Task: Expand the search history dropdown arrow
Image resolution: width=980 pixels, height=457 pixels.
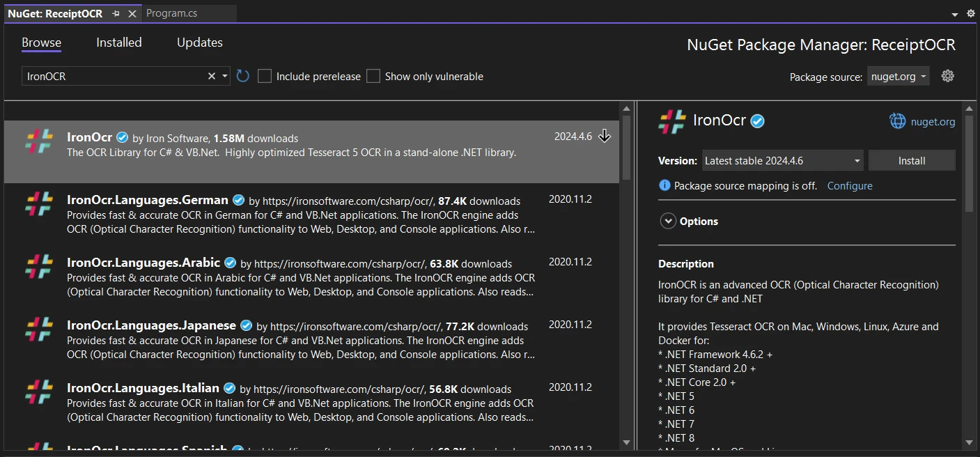Action: click(x=225, y=76)
